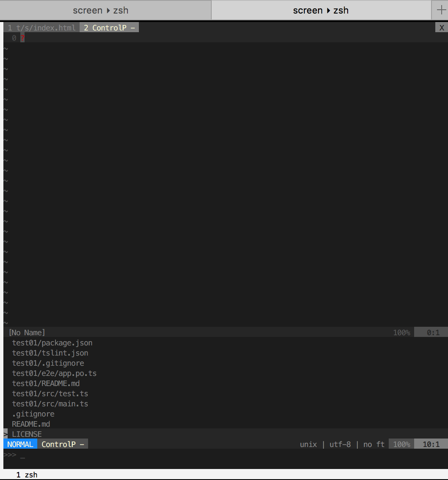Select the 1 zsh screen window label
448x480 pixels.
pos(27,474)
